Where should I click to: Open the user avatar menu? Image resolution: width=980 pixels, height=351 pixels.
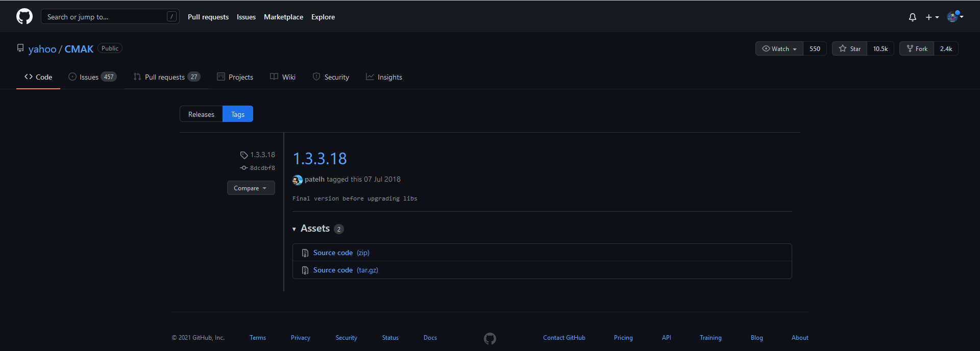tap(955, 17)
